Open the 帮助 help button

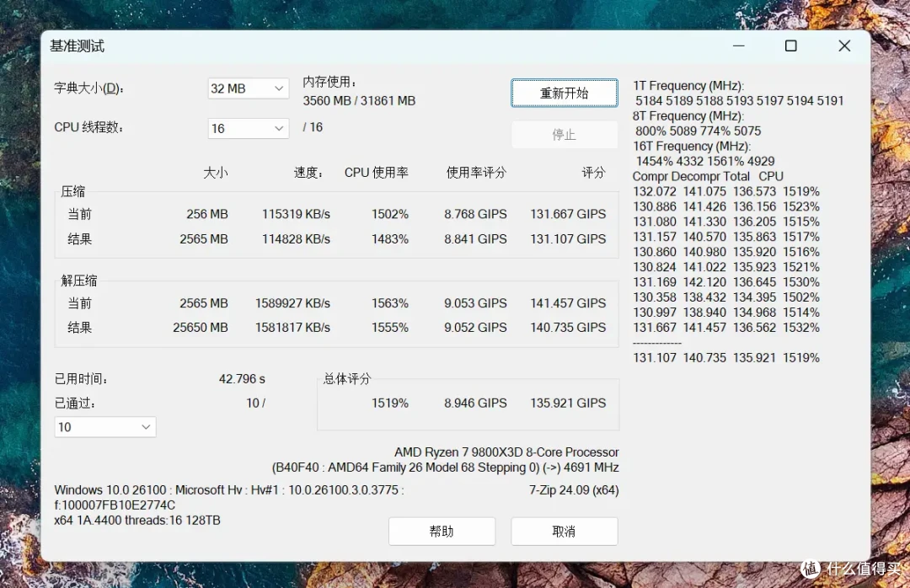(442, 531)
